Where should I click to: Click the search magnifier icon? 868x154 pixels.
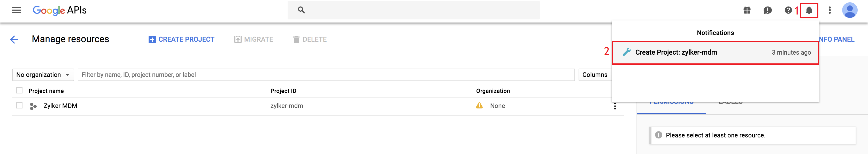(301, 10)
